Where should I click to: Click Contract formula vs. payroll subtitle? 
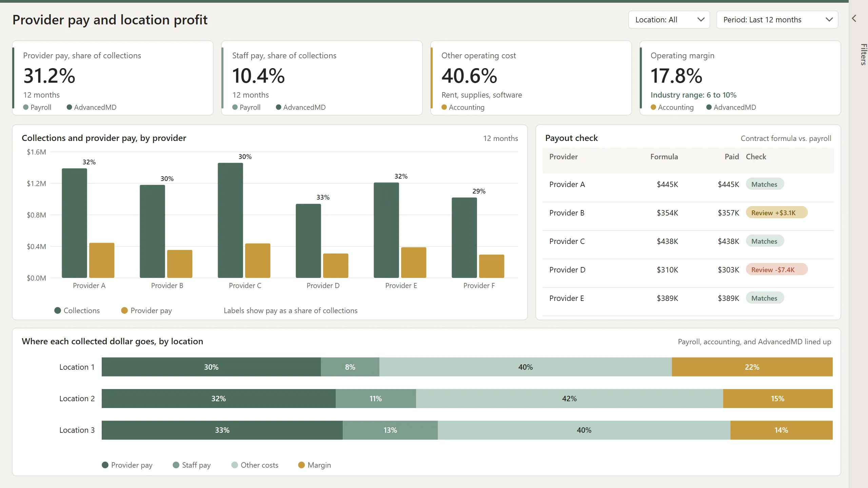[786, 138]
